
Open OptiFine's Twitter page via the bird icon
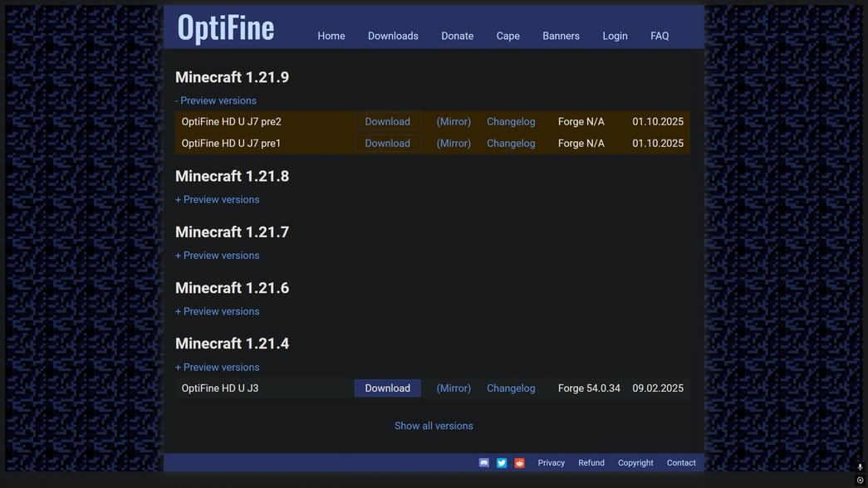[x=502, y=462]
